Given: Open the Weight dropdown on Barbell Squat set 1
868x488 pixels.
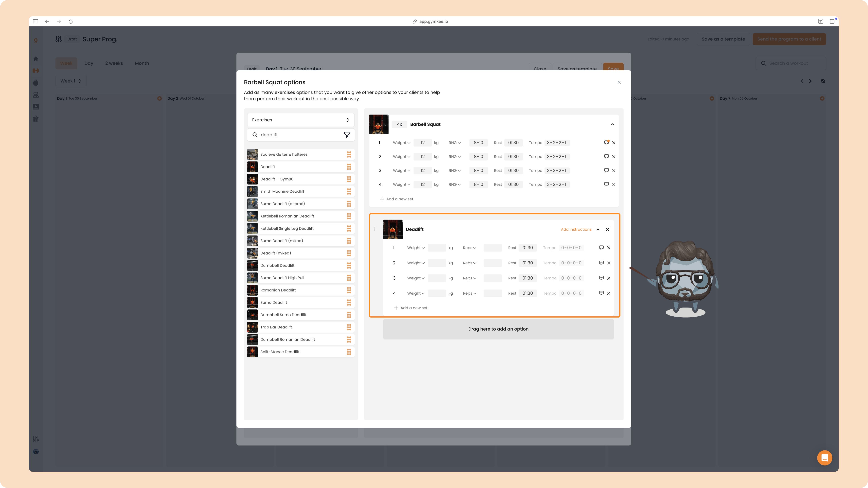Looking at the screenshot, I should click(401, 143).
